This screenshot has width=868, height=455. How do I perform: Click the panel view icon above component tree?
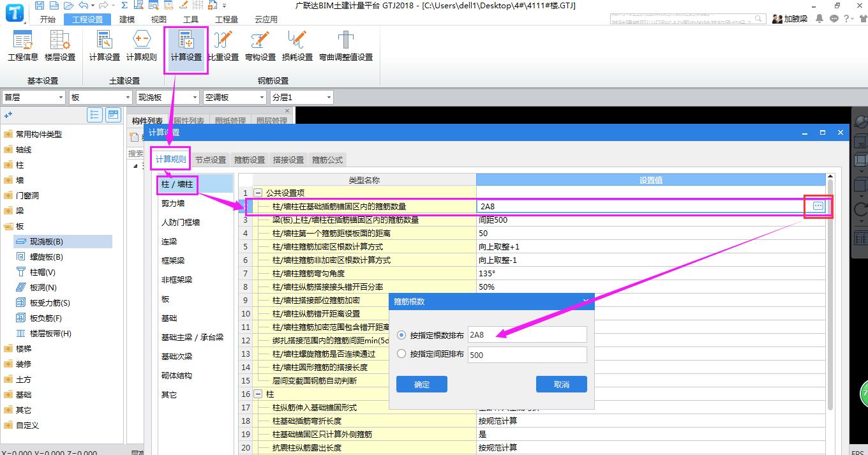pos(113,115)
